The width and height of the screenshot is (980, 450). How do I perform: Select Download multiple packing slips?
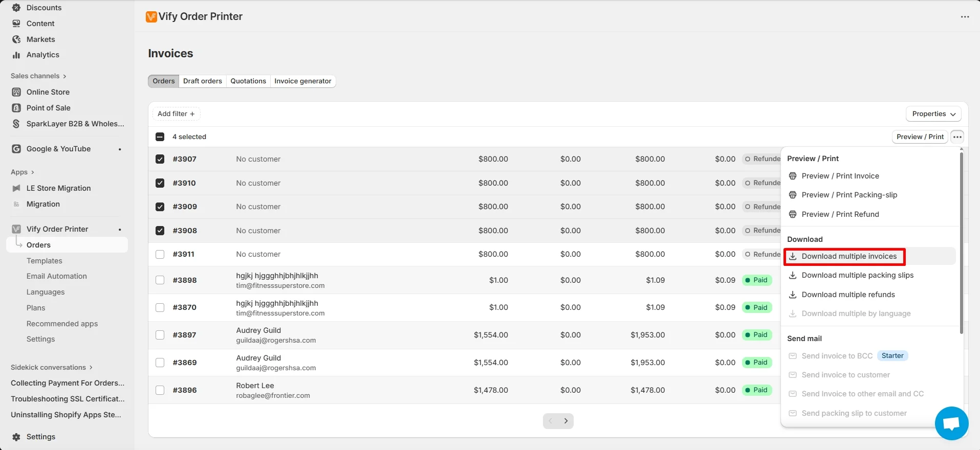[870, 275]
